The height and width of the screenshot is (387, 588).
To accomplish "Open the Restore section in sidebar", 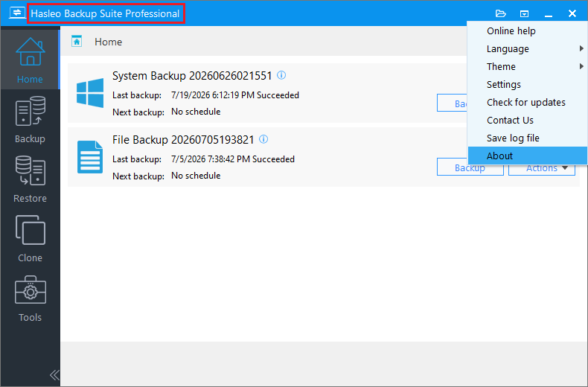I will pyautogui.click(x=30, y=179).
